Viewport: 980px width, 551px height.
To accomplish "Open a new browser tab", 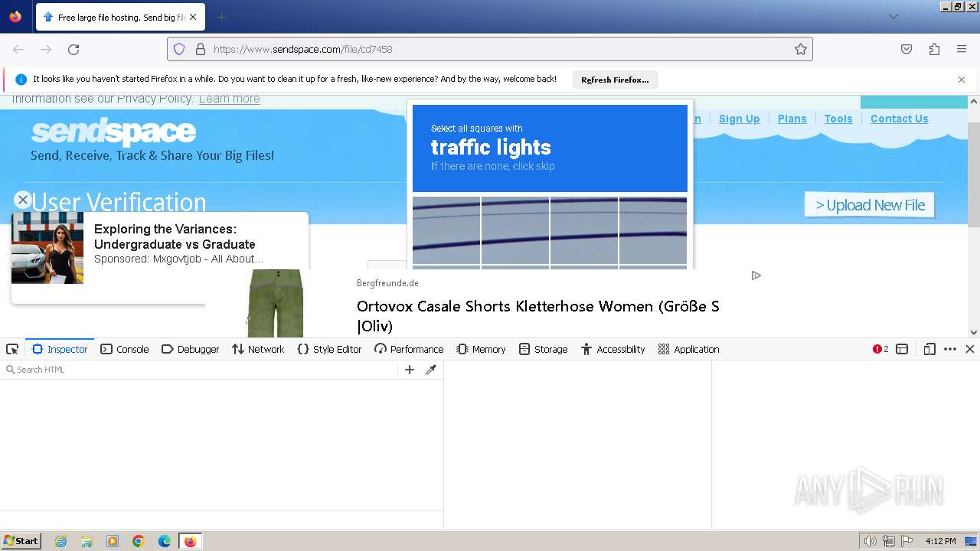I will [221, 17].
